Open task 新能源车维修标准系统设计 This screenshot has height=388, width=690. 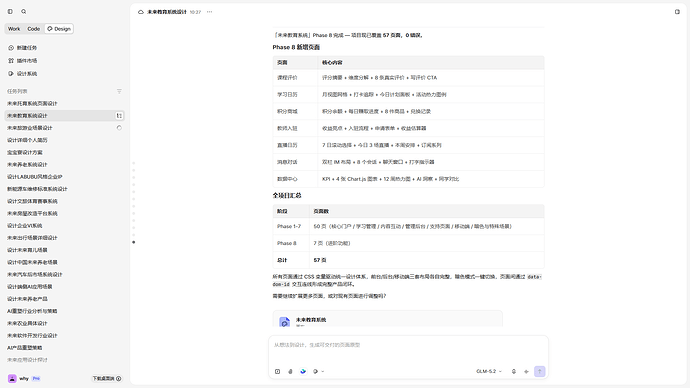(x=64, y=189)
